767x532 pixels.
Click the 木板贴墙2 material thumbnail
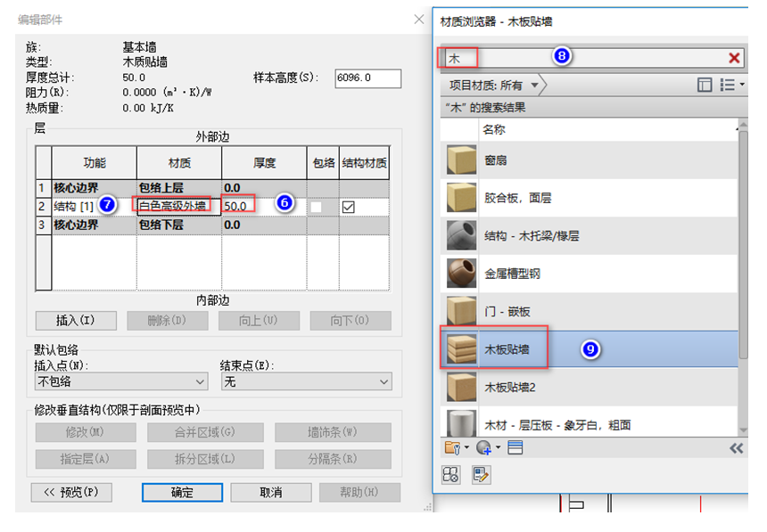459,385
